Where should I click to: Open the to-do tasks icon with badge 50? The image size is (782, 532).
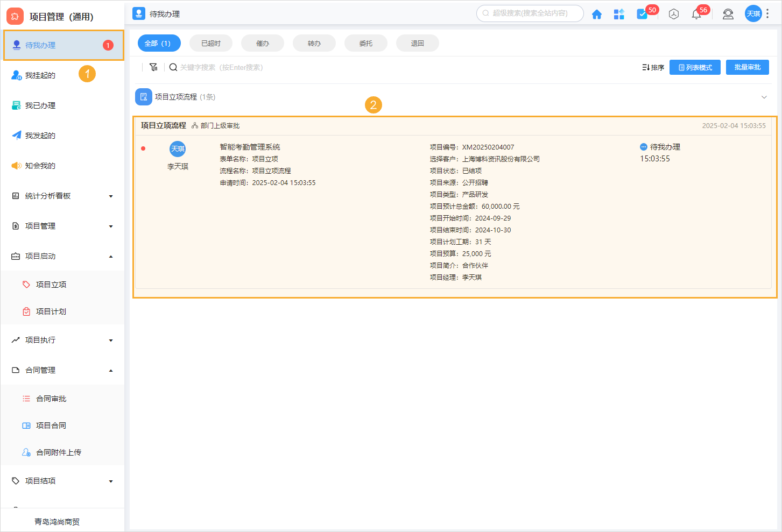coord(642,14)
